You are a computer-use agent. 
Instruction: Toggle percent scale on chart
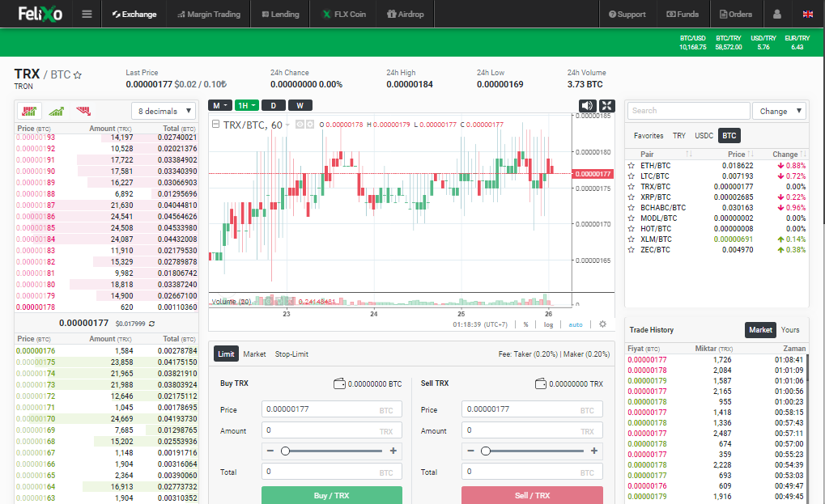pyautogui.click(x=525, y=324)
